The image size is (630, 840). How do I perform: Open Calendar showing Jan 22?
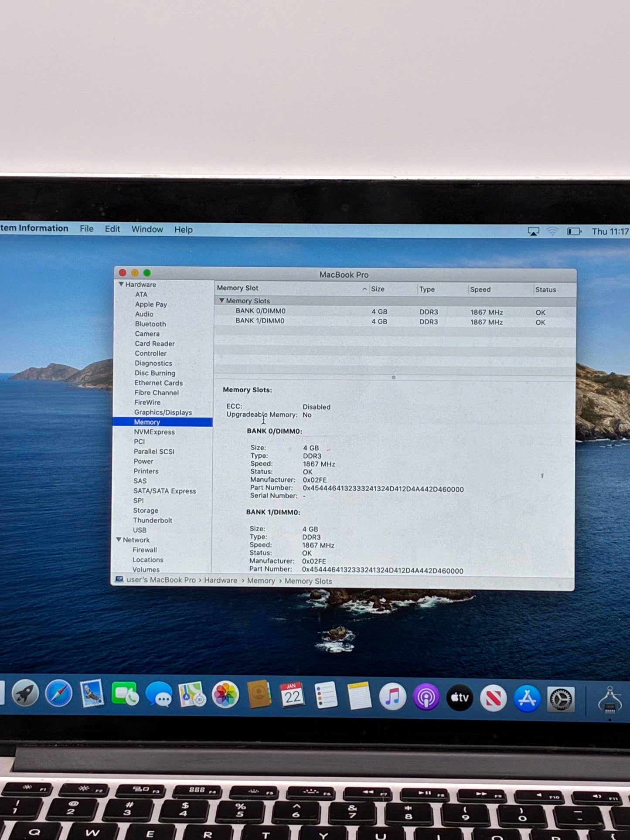click(293, 696)
